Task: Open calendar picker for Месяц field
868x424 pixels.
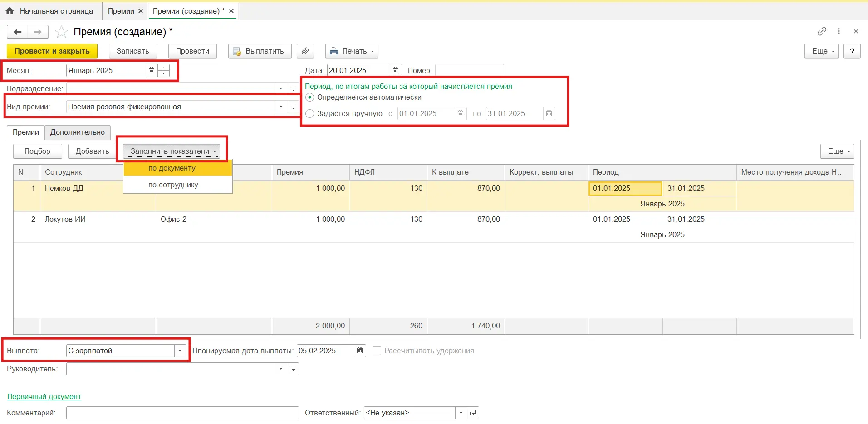Action: (x=152, y=71)
